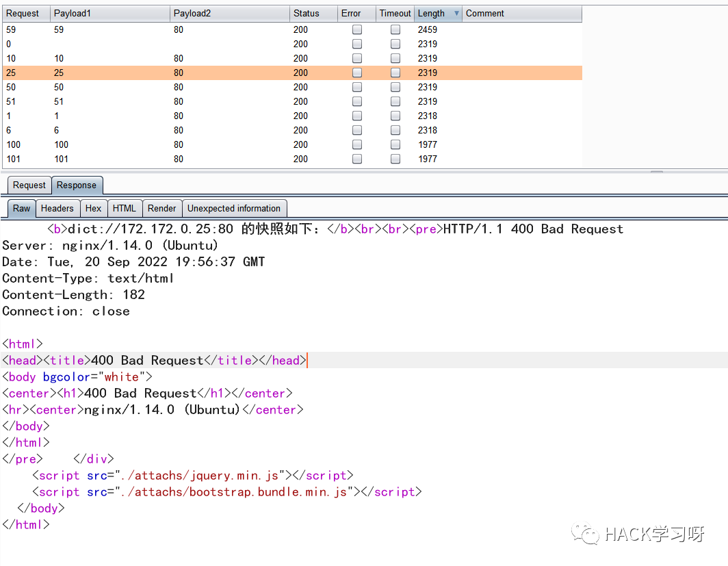Toggle Error checkbox for highlighted request 25

coord(357,73)
